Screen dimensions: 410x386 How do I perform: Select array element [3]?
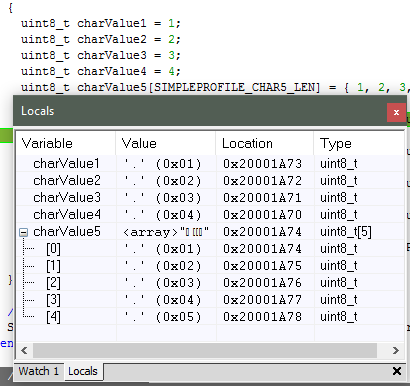210,300
